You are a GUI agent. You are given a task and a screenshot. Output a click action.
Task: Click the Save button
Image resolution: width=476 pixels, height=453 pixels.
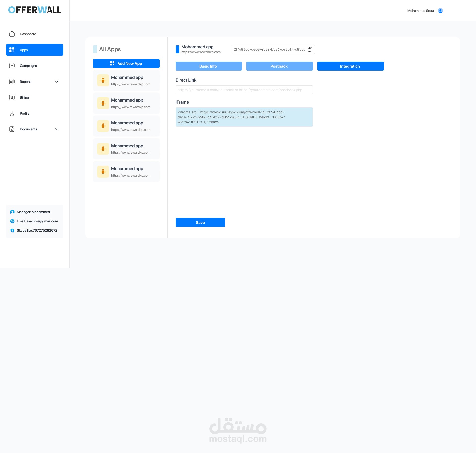[200, 222]
